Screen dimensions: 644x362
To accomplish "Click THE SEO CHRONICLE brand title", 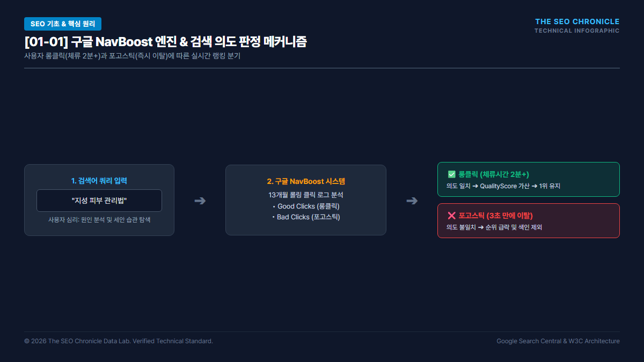I will (x=577, y=21).
